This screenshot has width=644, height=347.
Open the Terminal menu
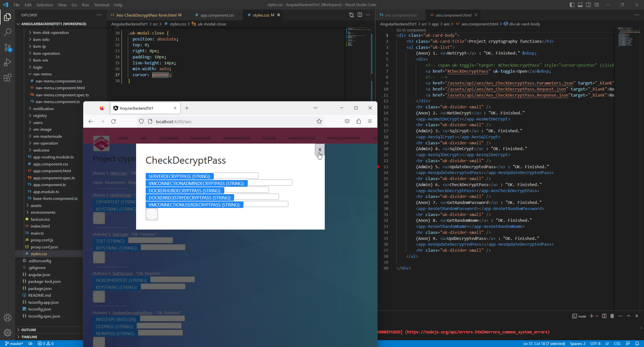pos(101,5)
